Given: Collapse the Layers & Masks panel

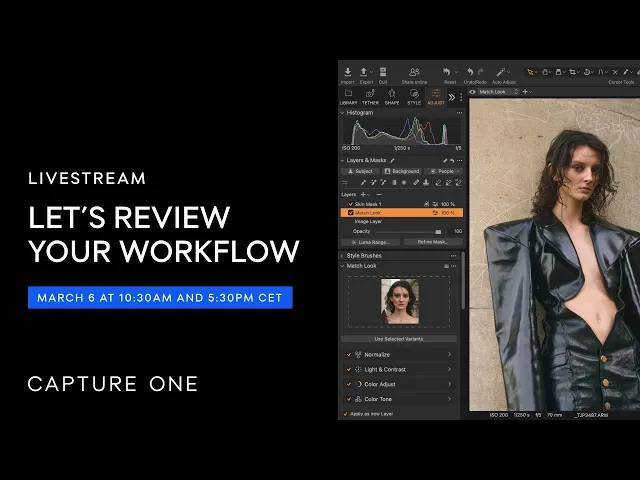Looking at the screenshot, I should click(x=342, y=160).
